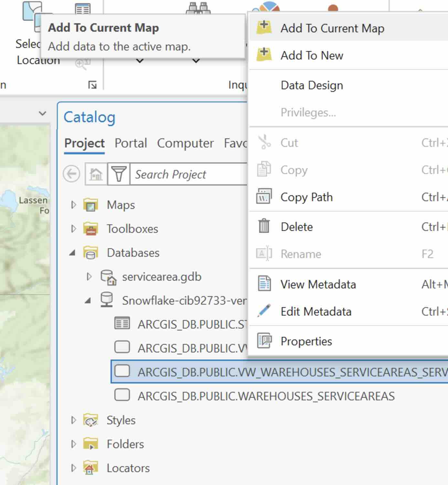Click the home icon in Catalog pane

tap(96, 174)
